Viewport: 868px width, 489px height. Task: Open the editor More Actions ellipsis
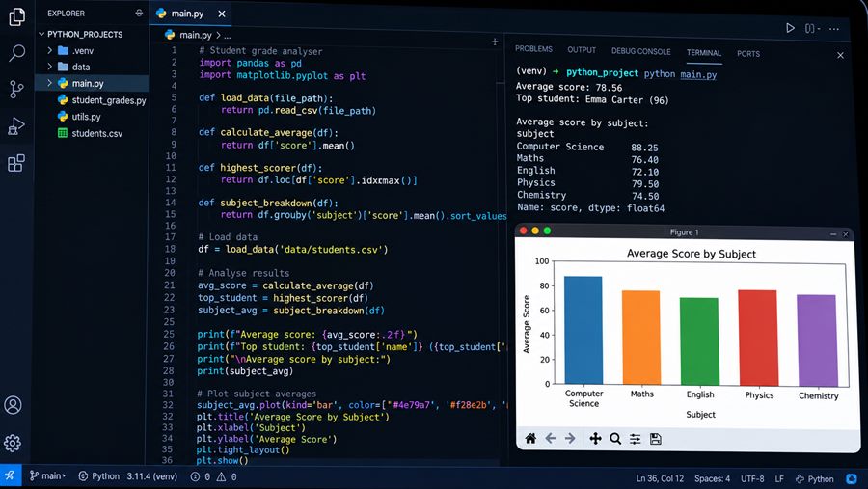[x=834, y=29]
